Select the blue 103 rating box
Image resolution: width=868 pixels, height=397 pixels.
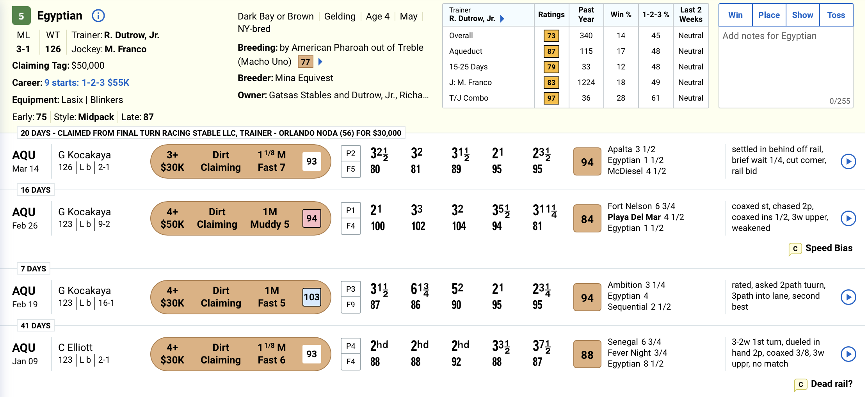click(311, 297)
